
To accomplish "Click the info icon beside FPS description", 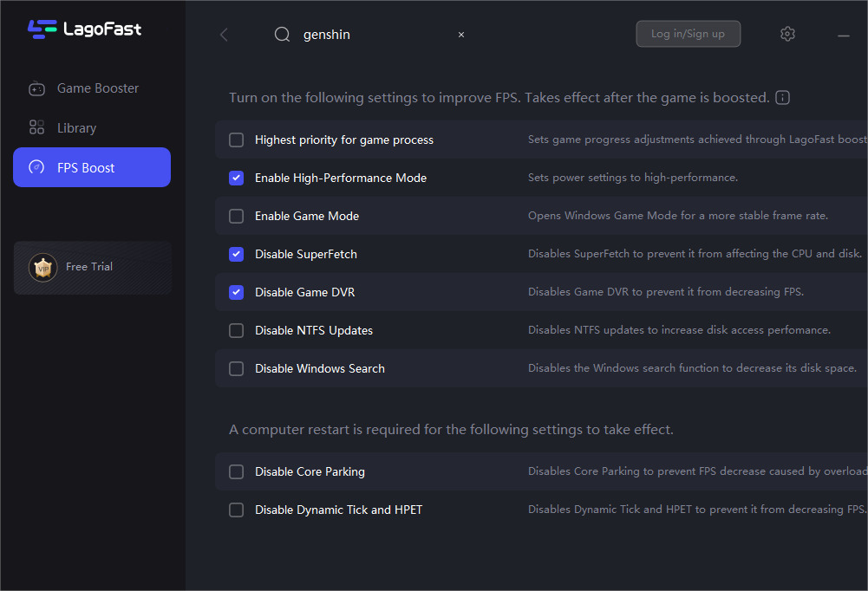I will pos(783,98).
